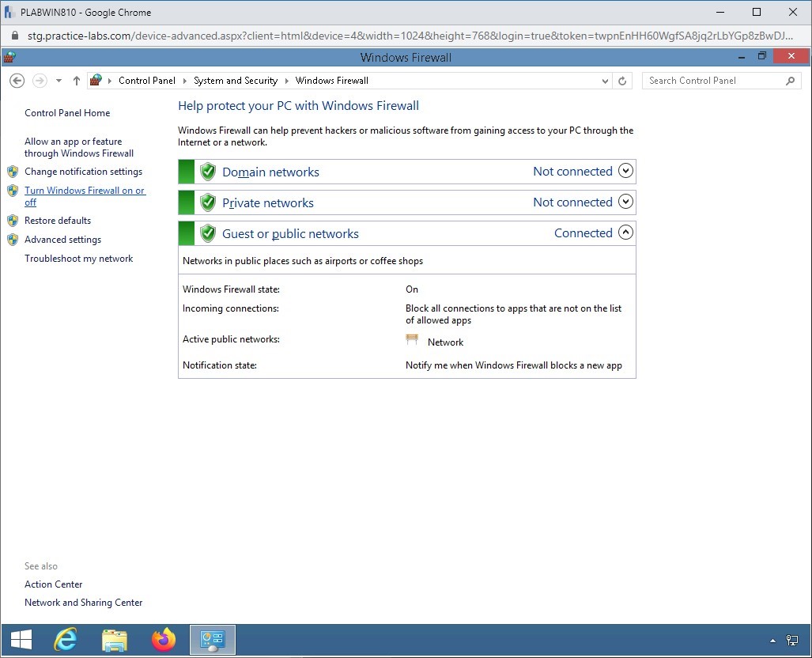This screenshot has width=812, height=658.
Task: Launch Firefox from the taskbar
Action: (164, 639)
